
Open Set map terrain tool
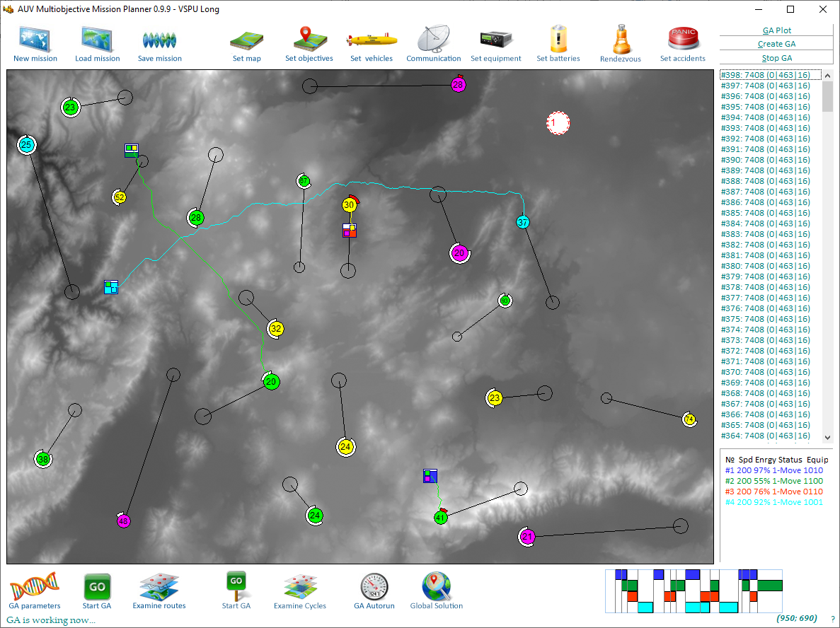click(x=247, y=40)
